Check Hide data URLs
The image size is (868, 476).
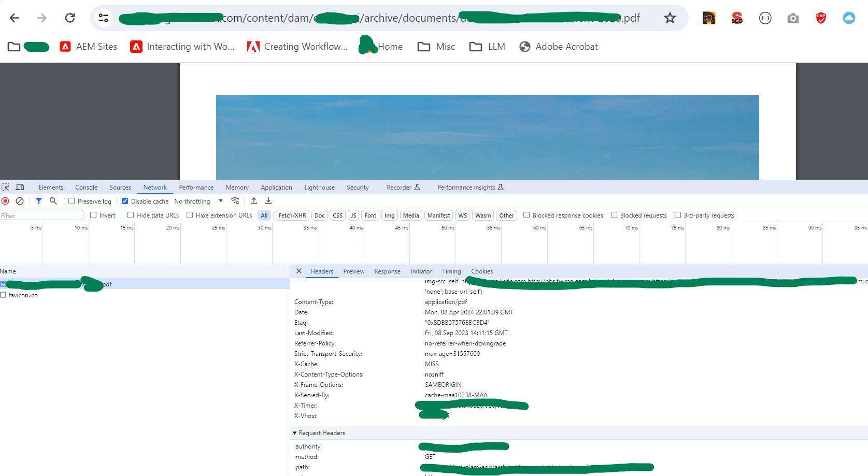point(130,215)
